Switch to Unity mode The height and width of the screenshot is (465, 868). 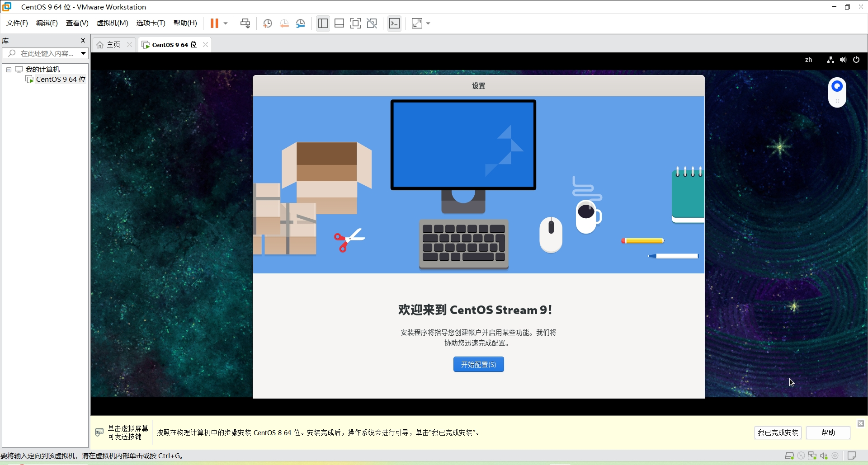pyautogui.click(x=372, y=23)
